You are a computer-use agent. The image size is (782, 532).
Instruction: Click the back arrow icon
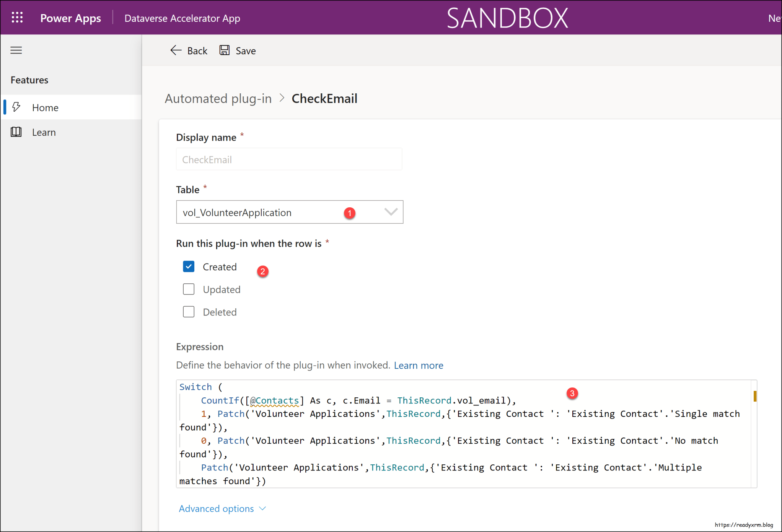click(x=176, y=50)
